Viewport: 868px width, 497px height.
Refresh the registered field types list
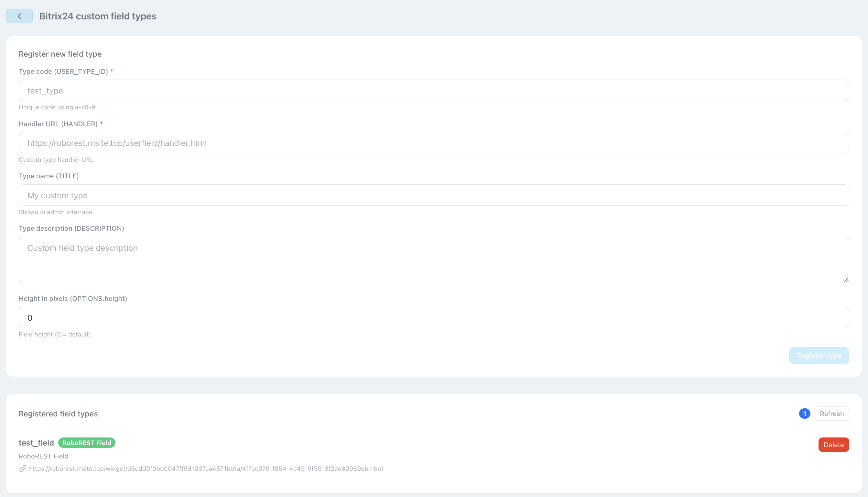[x=831, y=414]
